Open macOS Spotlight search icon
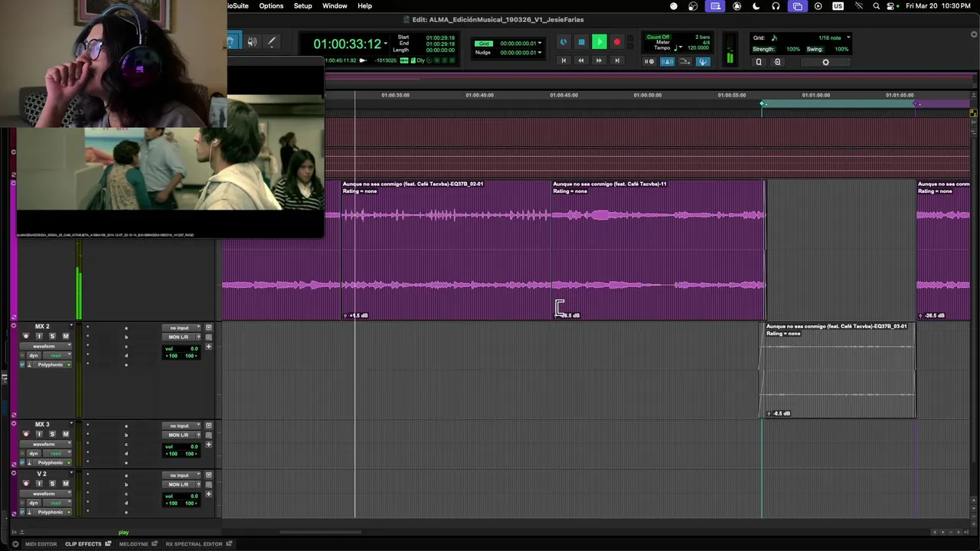 [876, 6]
